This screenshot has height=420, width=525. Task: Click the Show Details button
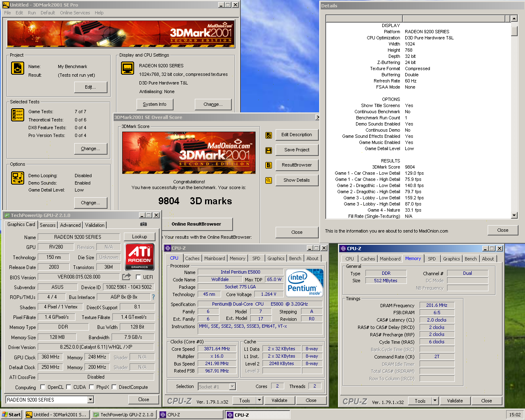point(297,180)
